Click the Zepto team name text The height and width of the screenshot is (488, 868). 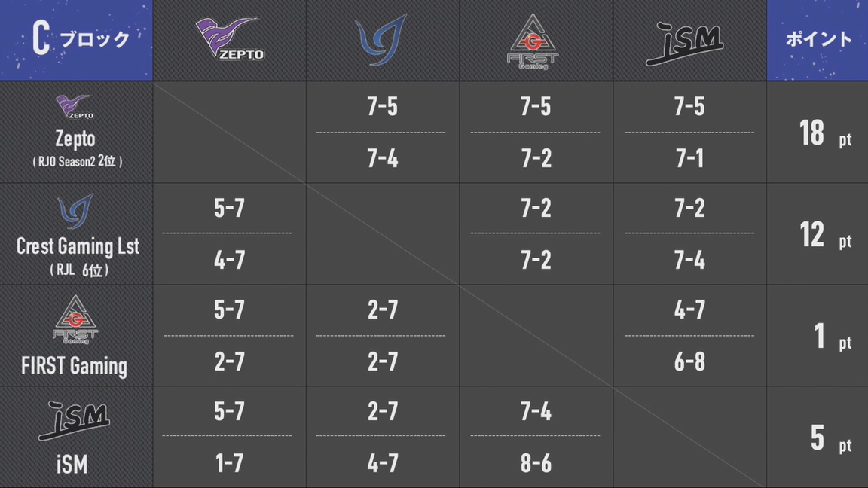coord(75,139)
